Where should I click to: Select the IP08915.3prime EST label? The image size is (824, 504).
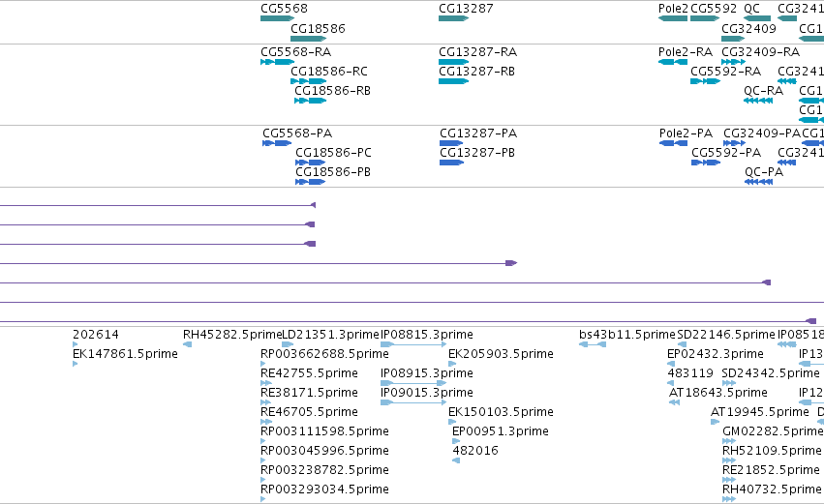click(x=427, y=373)
